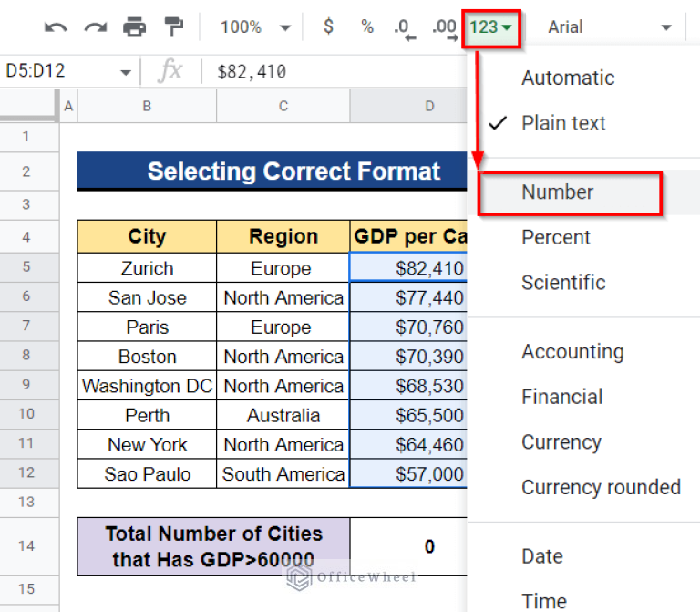Click the Paris cell

(x=147, y=327)
